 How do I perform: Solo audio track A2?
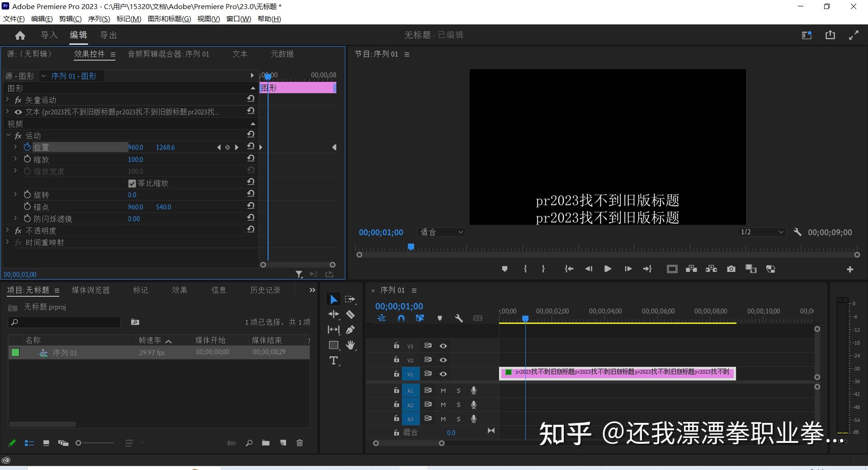pyautogui.click(x=458, y=405)
